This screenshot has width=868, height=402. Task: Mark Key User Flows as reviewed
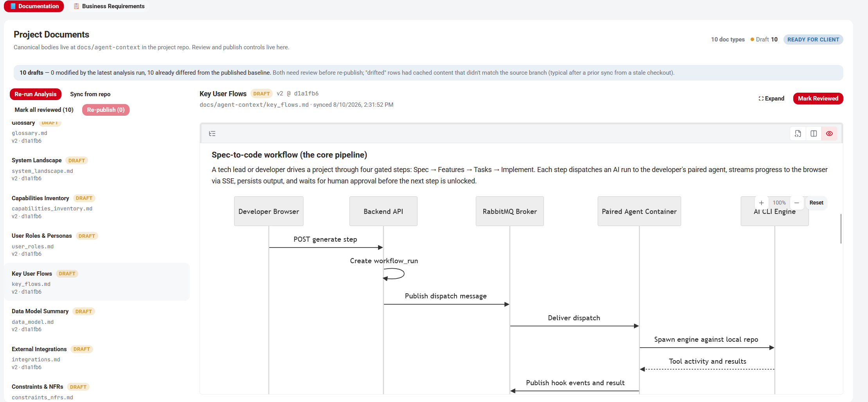click(x=818, y=99)
